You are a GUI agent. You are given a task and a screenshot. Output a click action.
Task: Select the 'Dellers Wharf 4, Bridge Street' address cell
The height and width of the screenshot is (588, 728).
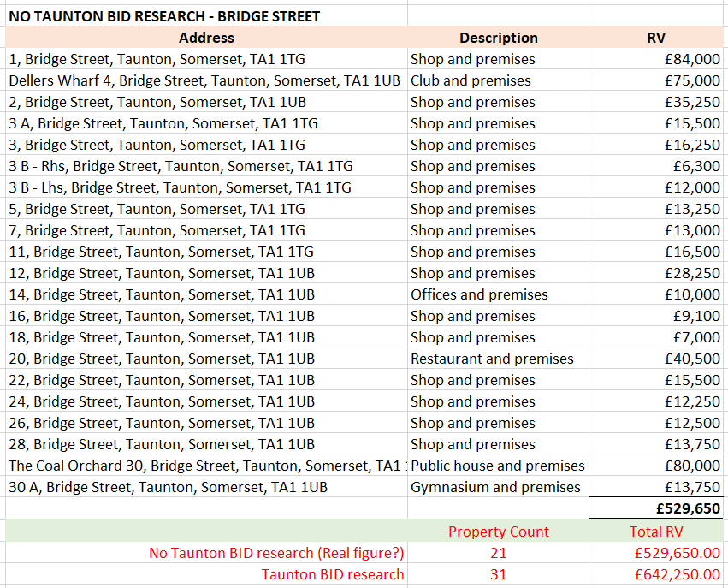coord(207,80)
